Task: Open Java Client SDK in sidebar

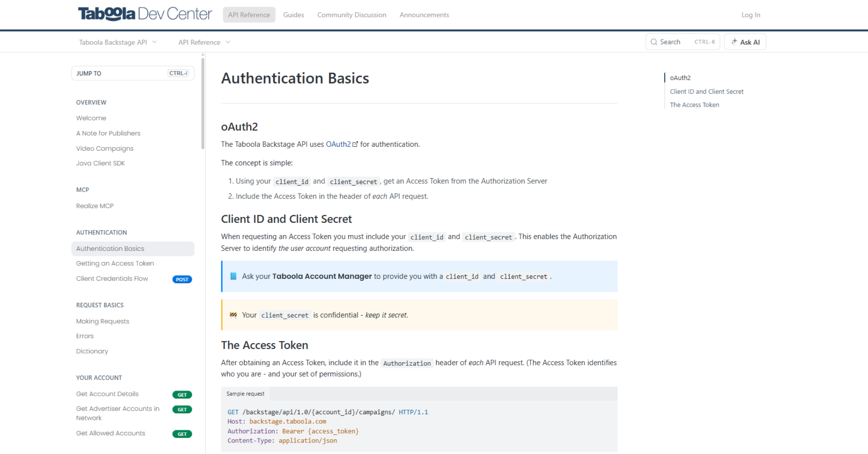Action: pyautogui.click(x=100, y=163)
